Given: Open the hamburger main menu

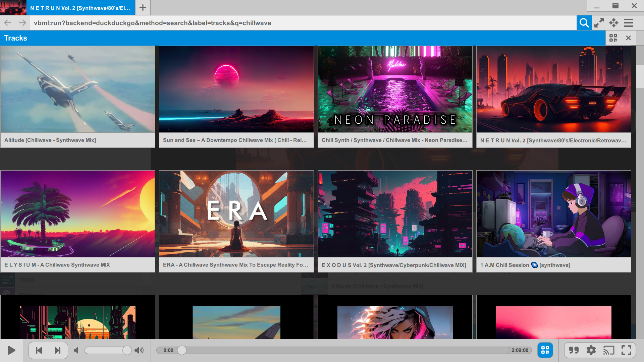Looking at the screenshot, I should (x=629, y=23).
